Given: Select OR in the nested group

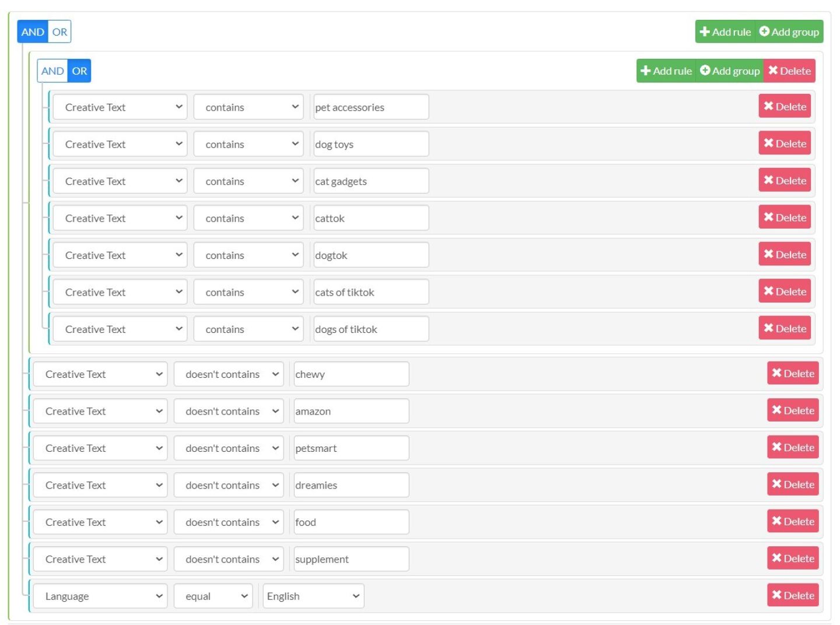Looking at the screenshot, I should (x=79, y=71).
